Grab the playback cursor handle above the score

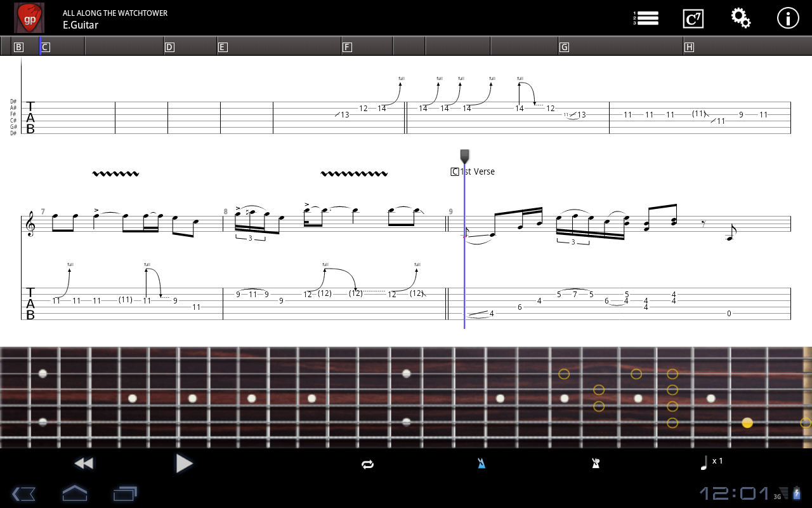(464, 156)
